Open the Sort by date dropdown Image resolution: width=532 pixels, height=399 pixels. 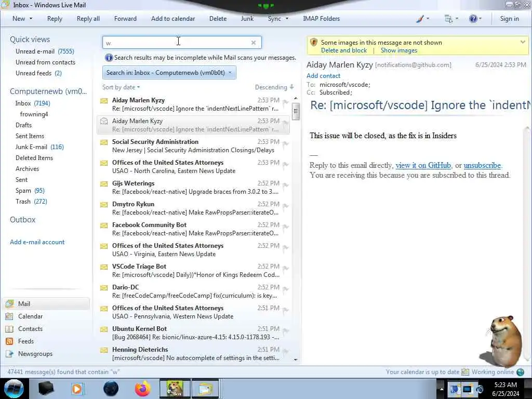tap(121, 87)
